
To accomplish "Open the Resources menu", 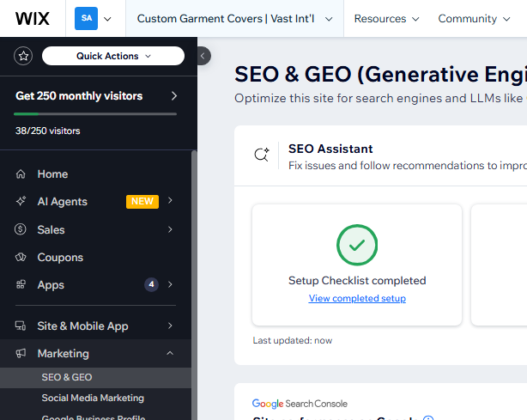I will (386, 19).
